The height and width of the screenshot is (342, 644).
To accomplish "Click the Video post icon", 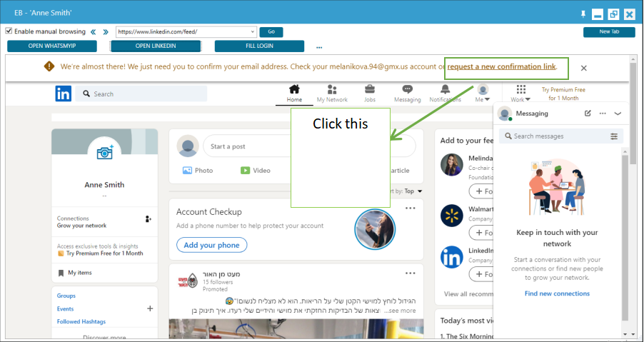I will click(245, 171).
